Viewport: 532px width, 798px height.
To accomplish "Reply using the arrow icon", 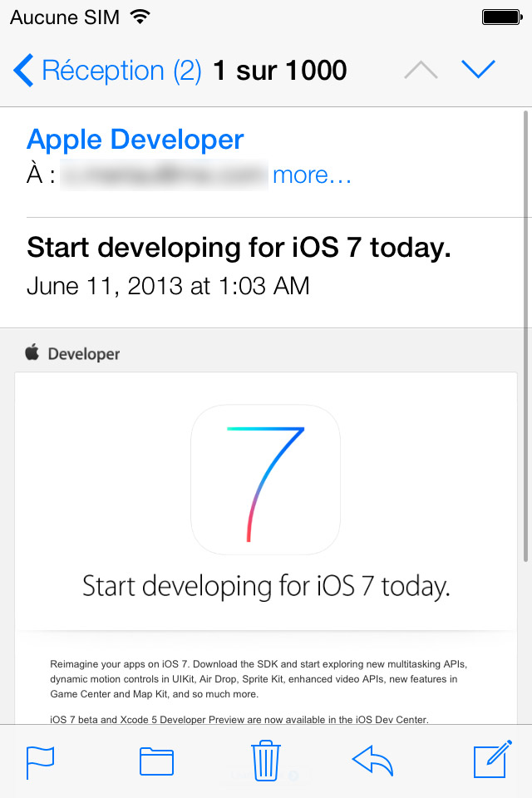I will point(372,761).
